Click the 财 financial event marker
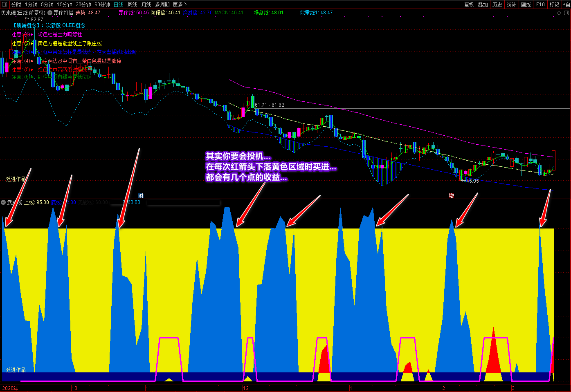Image resolution: width=571 pixels, height=392 pixels. (x=141, y=196)
